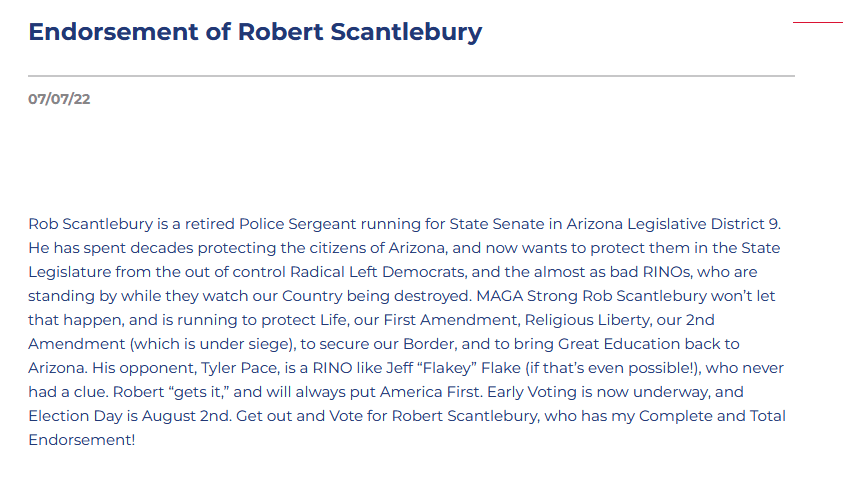This screenshot has width=843, height=494.
Task: Click the 'Endorsement of Robert Scantlebury' headline
Action: point(255,32)
